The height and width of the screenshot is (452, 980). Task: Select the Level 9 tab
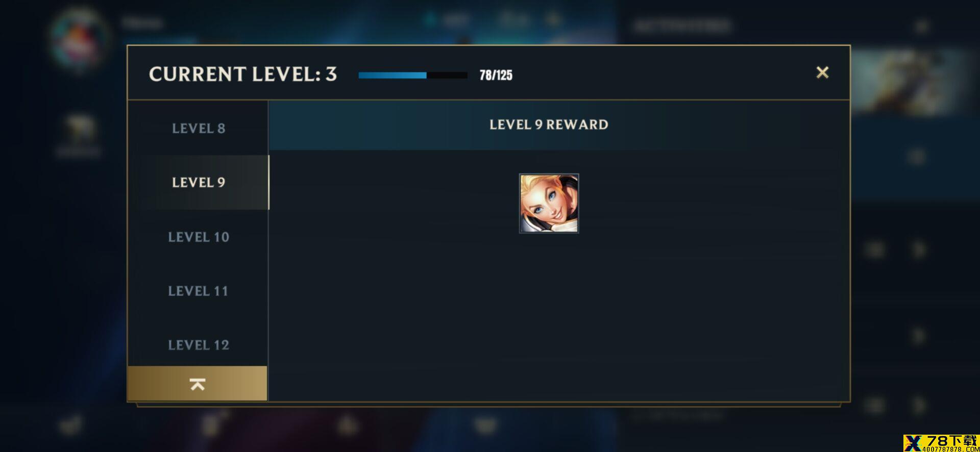pyautogui.click(x=198, y=182)
